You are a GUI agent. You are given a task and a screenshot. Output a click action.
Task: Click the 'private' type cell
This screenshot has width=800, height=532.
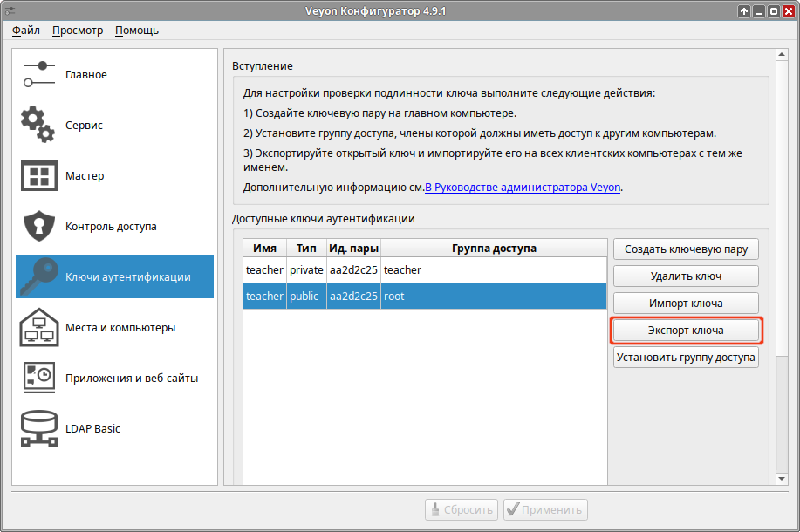tap(306, 269)
